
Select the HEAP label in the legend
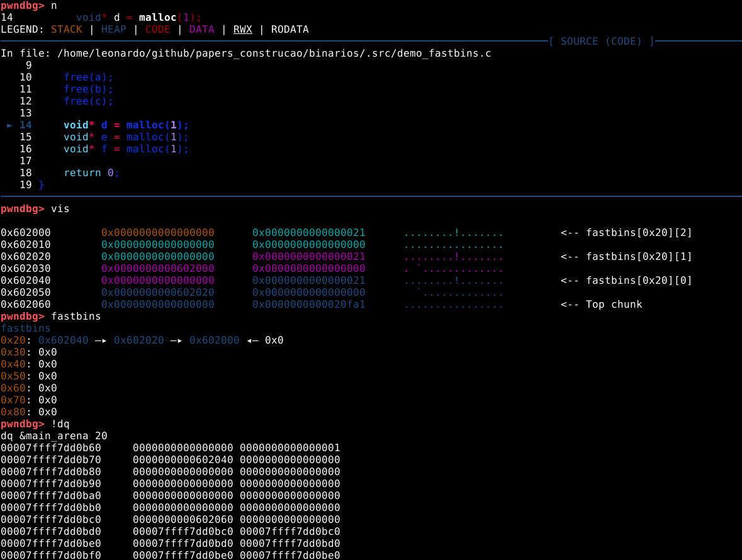(113, 30)
